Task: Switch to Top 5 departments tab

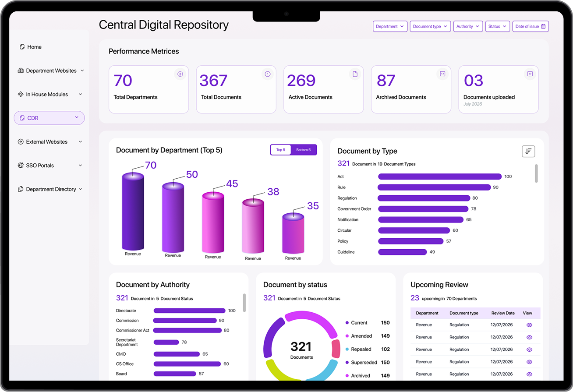Action: tap(281, 150)
